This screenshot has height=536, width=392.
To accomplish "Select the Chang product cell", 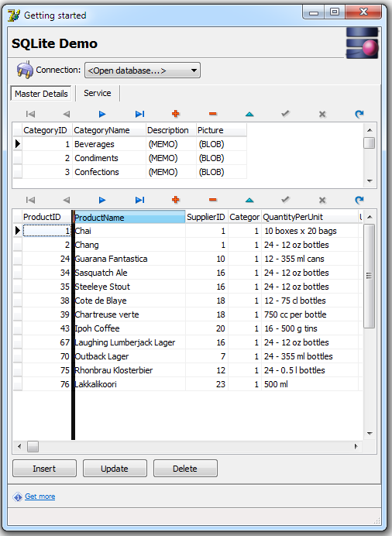I will coord(129,245).
